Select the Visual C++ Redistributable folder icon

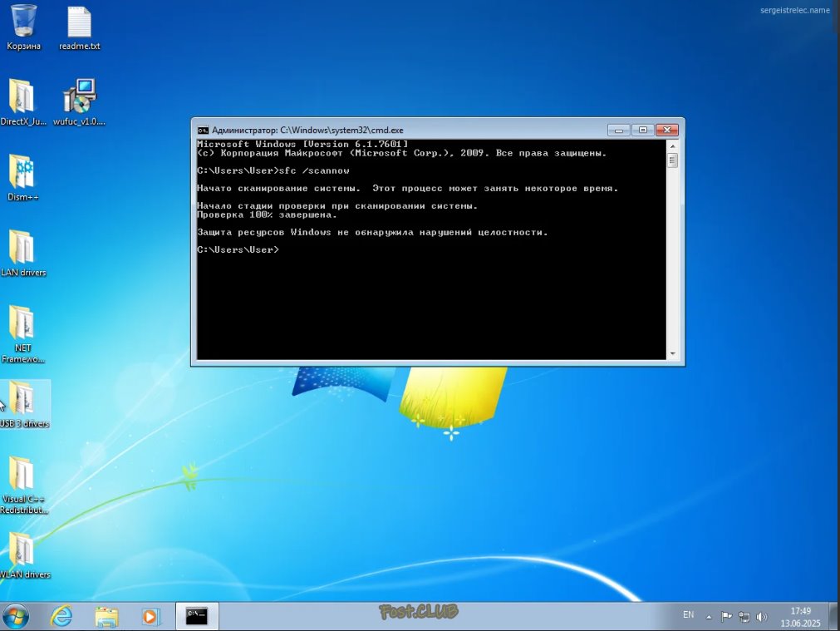click(24, 486)
